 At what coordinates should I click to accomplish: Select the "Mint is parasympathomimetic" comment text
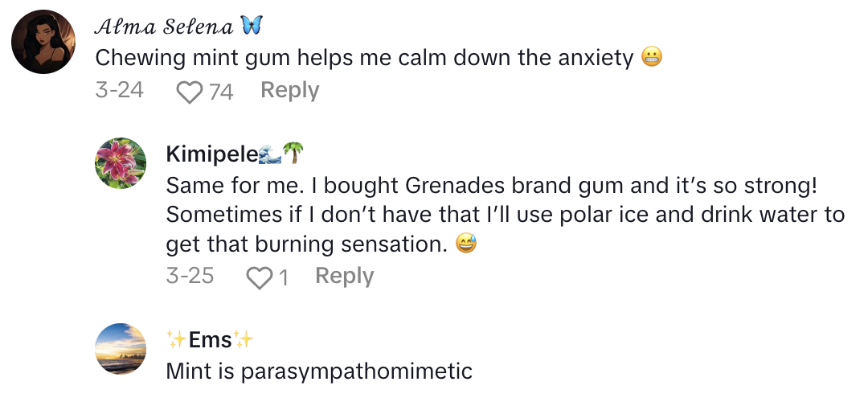[318, 371]
